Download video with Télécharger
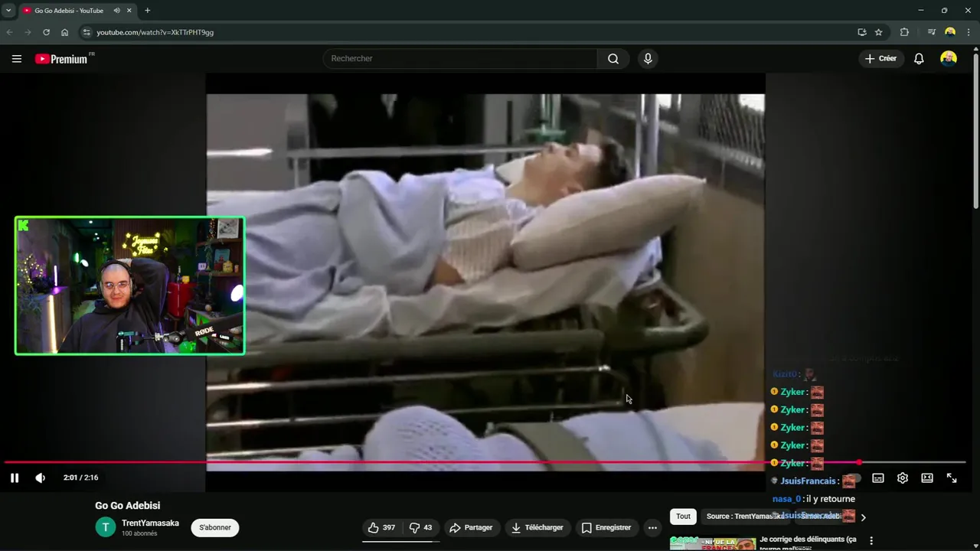Viewport: 980px width, 551px height. pos(537,527)
